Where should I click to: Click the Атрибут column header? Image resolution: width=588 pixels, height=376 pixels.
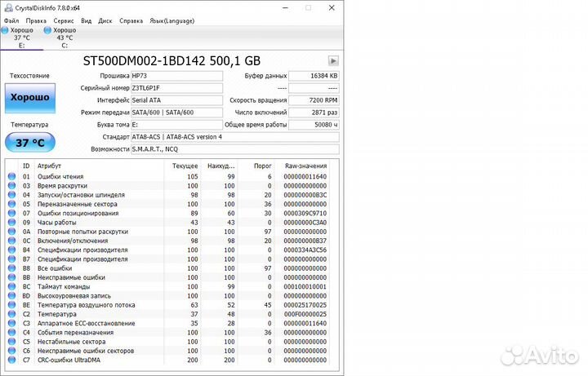coord(49,166)
